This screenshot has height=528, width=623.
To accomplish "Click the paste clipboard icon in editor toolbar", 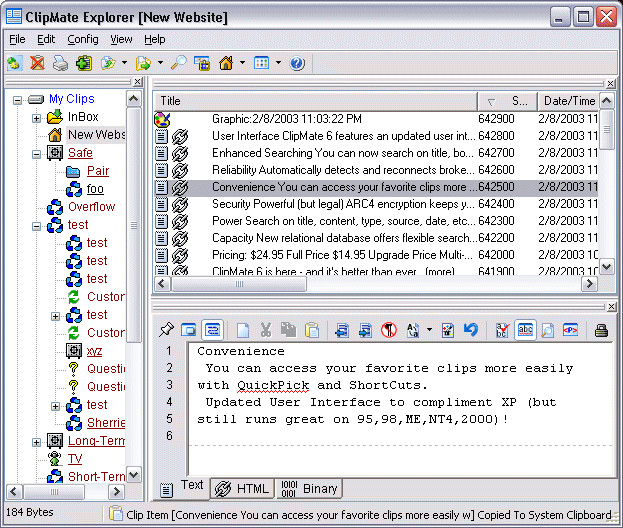I will click(312, 330).
